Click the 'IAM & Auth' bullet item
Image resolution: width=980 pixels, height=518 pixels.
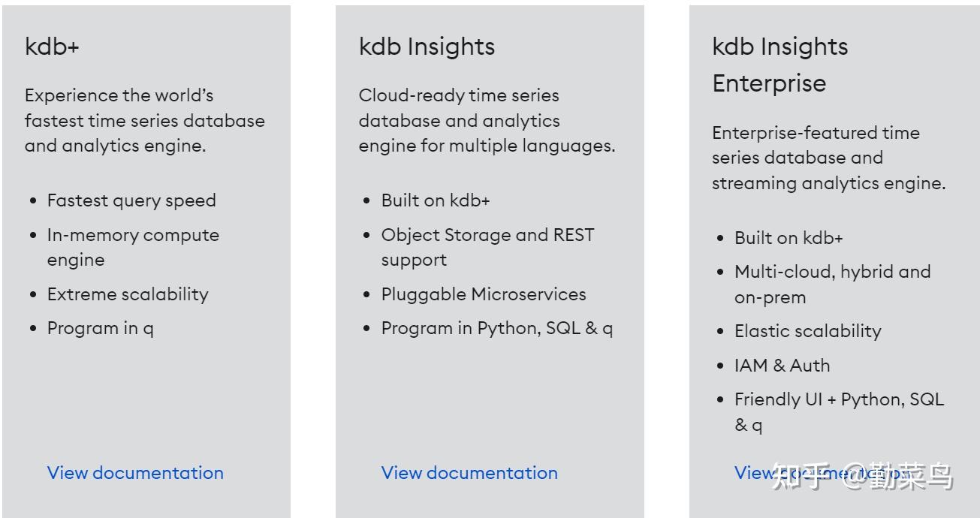coord(782,366)
